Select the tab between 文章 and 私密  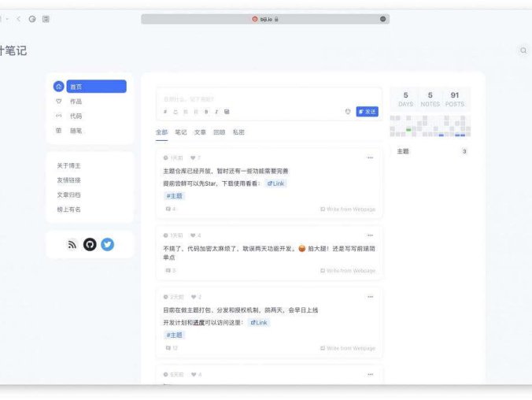click(x=220, y=132)
